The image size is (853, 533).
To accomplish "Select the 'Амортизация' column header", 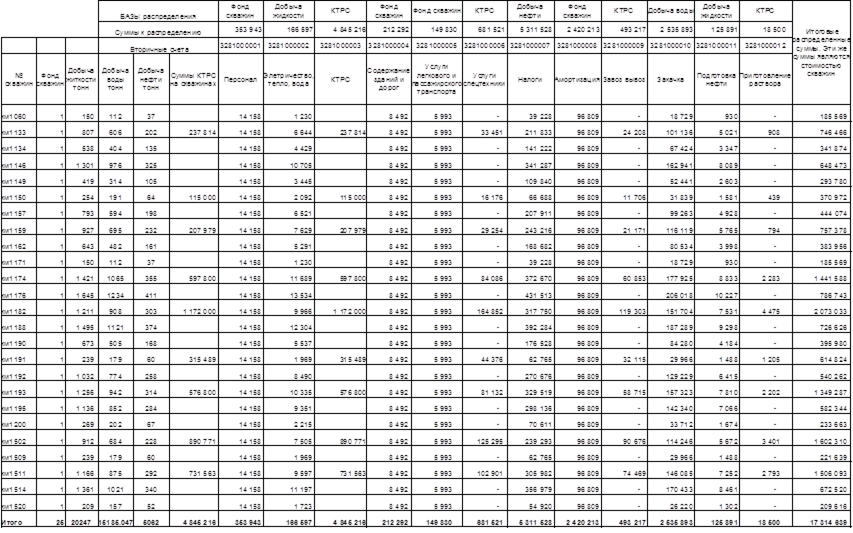I will (x=577, y=79).
